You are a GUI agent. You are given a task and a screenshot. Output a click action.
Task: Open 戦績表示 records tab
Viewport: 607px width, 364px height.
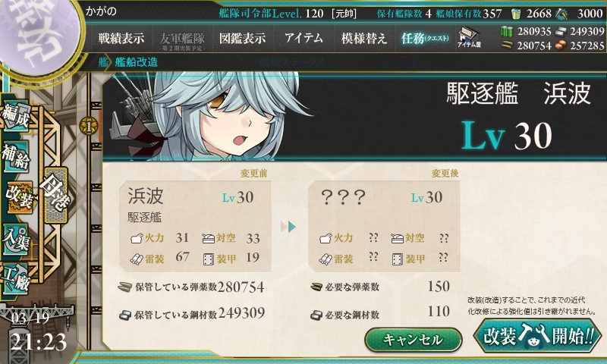(x=121, y=38)
